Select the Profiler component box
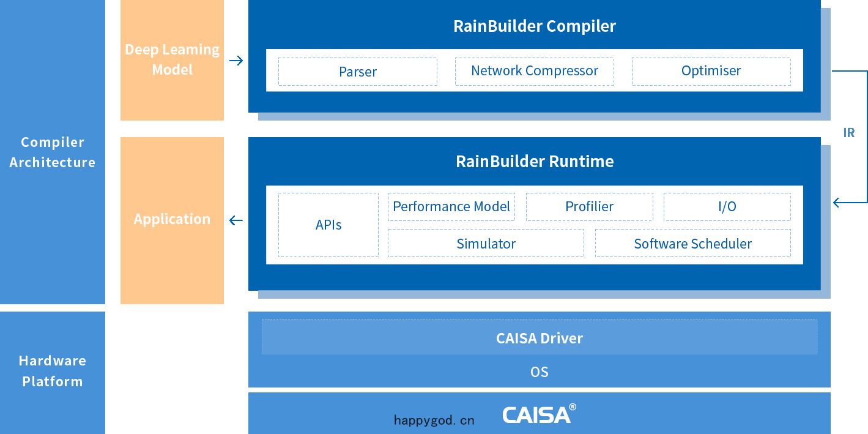 590,207
